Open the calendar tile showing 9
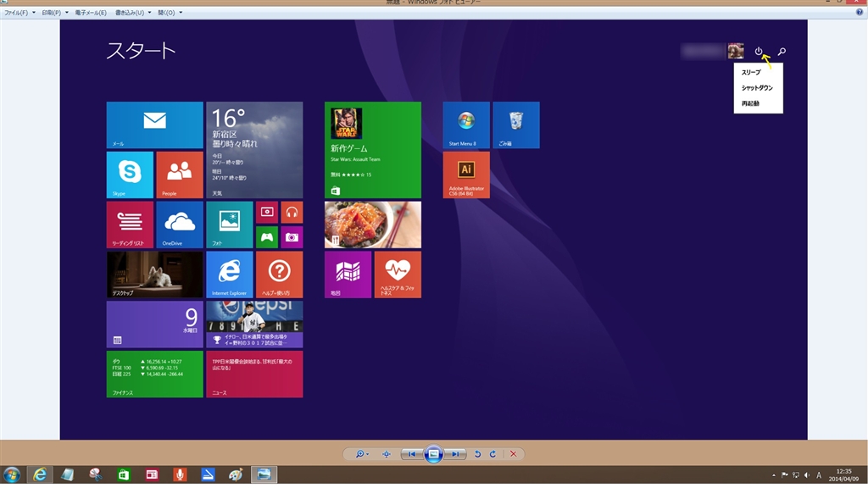This screenshot has height=488, width=868. coord(154,324)
